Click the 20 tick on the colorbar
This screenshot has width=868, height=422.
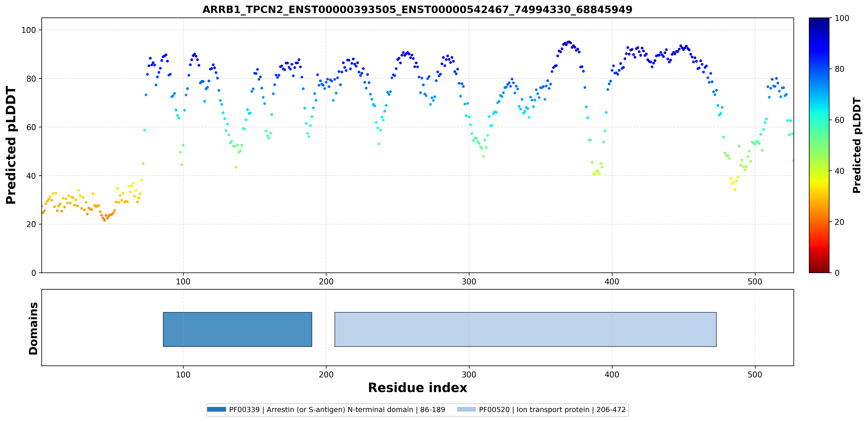839,222
